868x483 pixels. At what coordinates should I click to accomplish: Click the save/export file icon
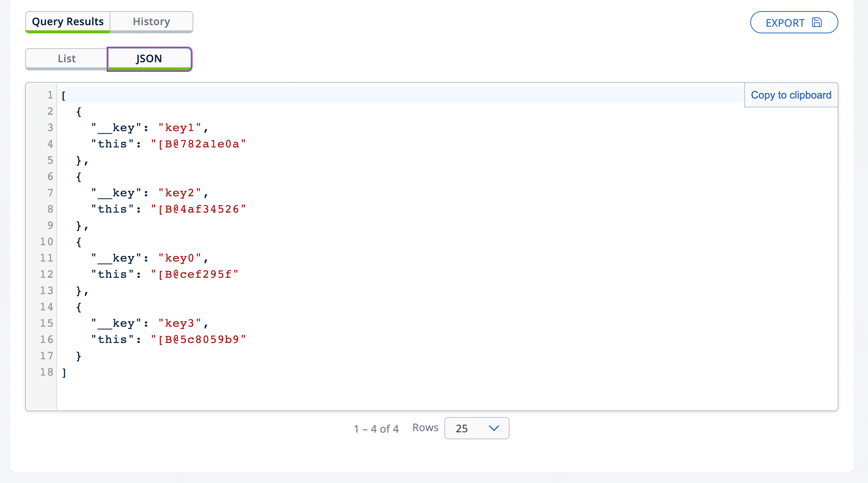coord(818,22)
